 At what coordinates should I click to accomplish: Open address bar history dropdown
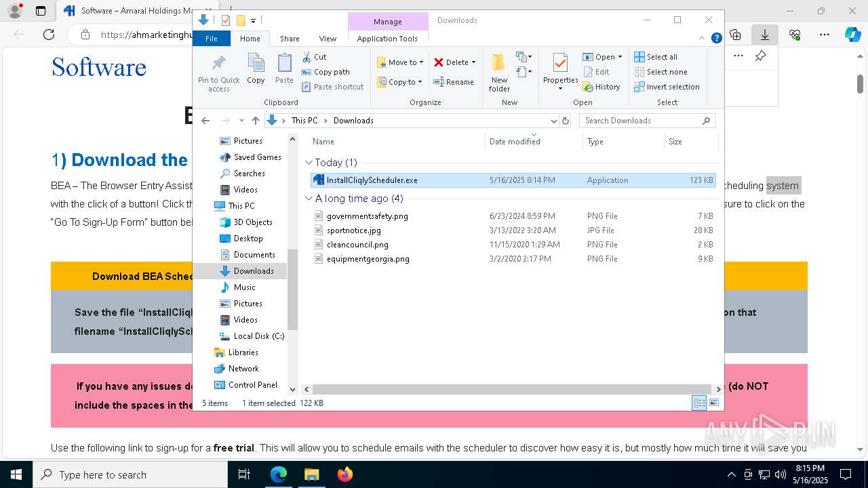[x=553, y=121]
